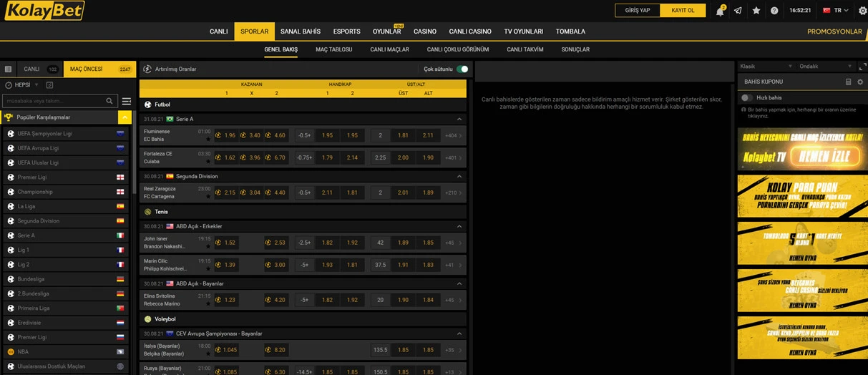Open the help question mark icon
The image size is (868, 375).
774,11
